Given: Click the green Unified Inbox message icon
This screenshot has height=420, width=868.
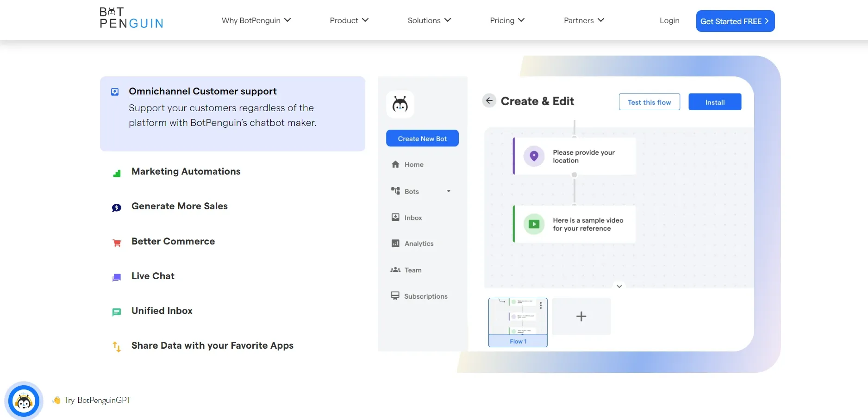Looking at the screenshot, I should click(x=117, y=312).
